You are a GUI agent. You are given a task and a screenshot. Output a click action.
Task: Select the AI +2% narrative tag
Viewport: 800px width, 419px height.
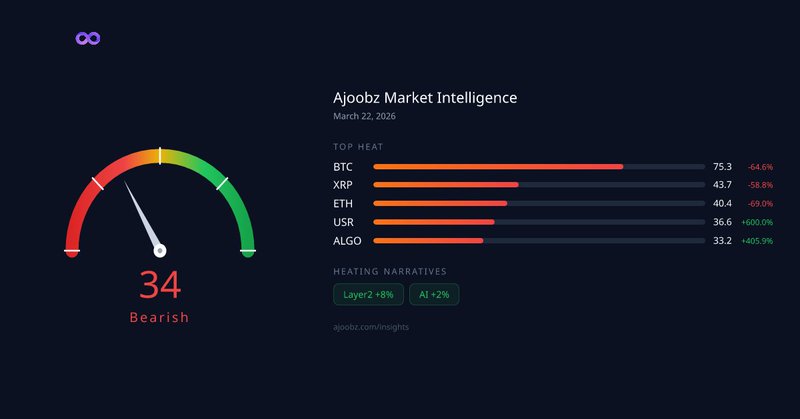pyautogui.click(x=434, y=294)
